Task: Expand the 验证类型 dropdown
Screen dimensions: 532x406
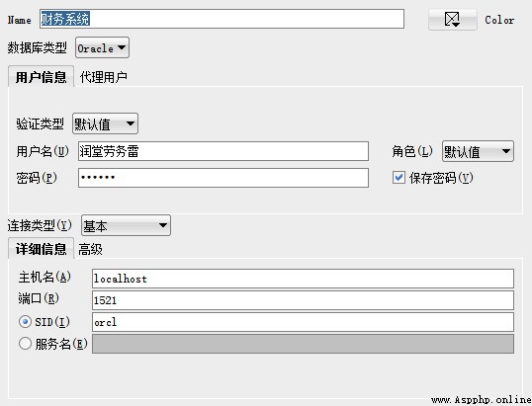Action: [105, 123]
